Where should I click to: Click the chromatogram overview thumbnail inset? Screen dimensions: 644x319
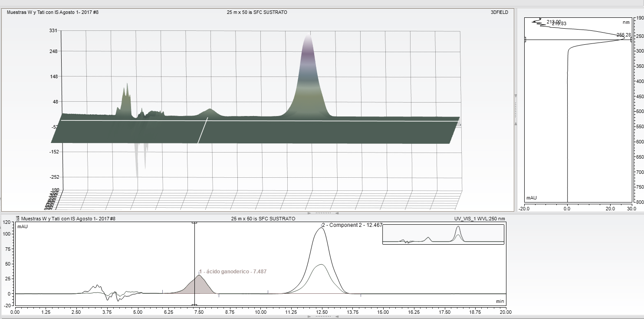coord(443,234)
